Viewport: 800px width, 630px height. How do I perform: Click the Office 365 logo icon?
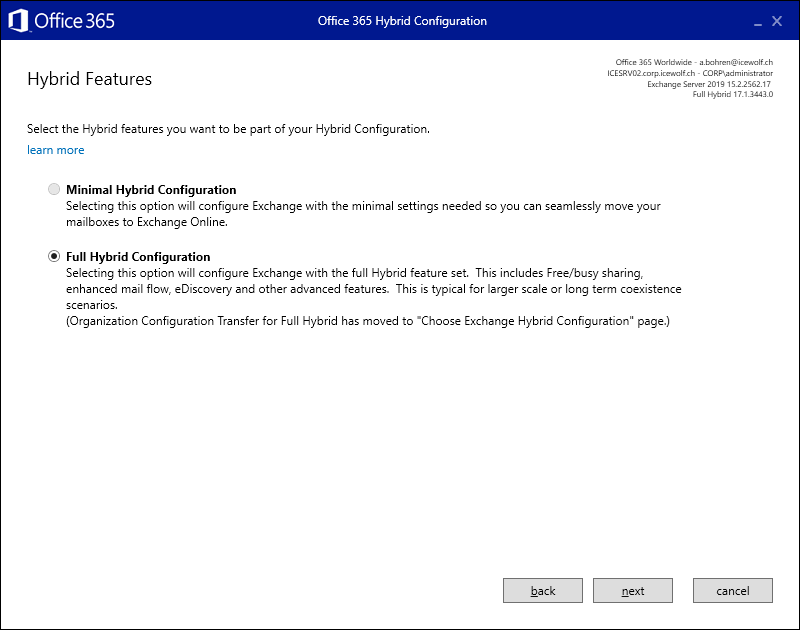pos(18,21)
